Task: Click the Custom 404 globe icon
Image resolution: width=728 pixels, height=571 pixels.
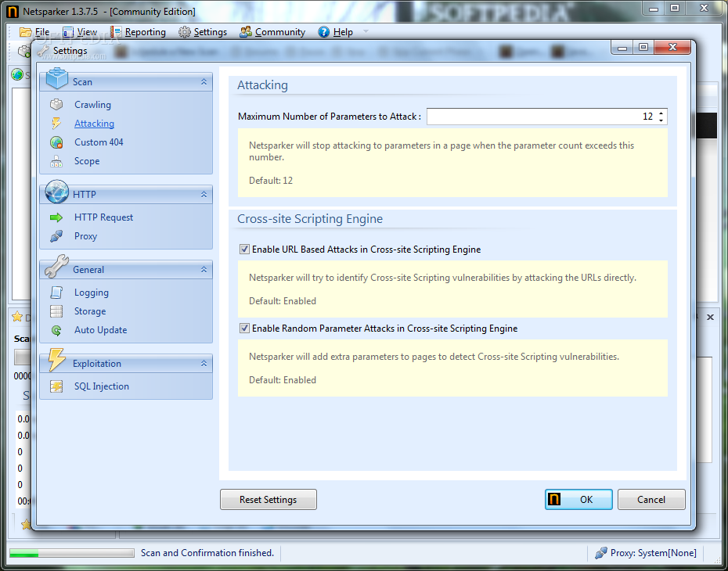Action: point(56,142)
